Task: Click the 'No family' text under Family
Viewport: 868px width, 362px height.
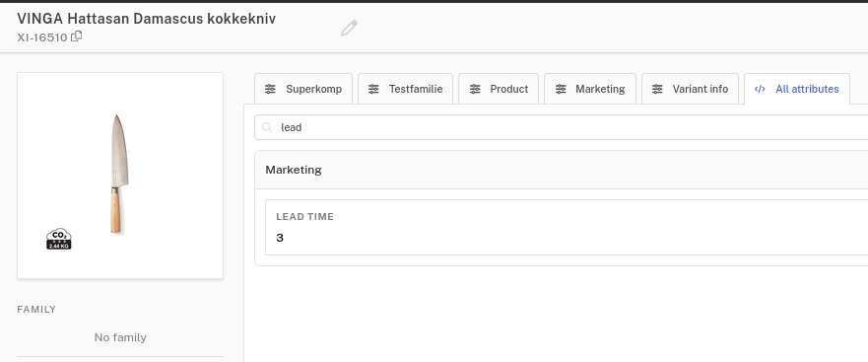Action: coord(120,337)
